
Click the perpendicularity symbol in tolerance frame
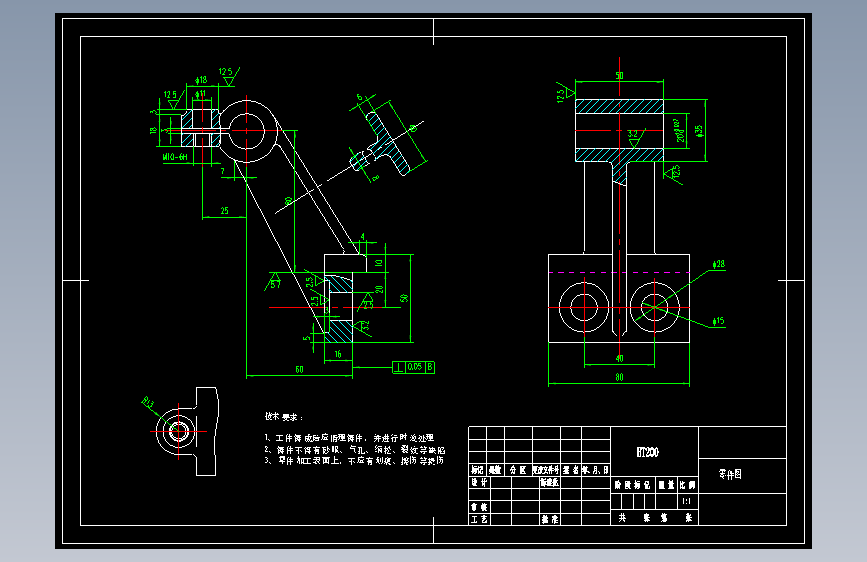399,367
